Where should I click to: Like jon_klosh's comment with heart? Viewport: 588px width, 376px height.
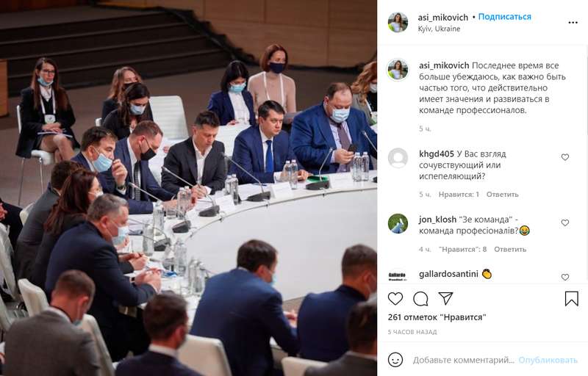[565, 223]
